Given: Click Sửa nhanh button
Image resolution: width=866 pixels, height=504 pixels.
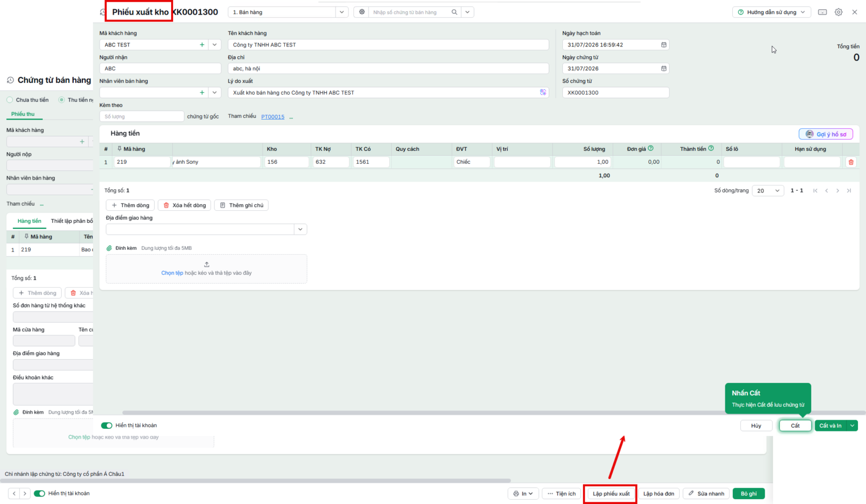Looking at the screenshot, I should click(706, 494).
